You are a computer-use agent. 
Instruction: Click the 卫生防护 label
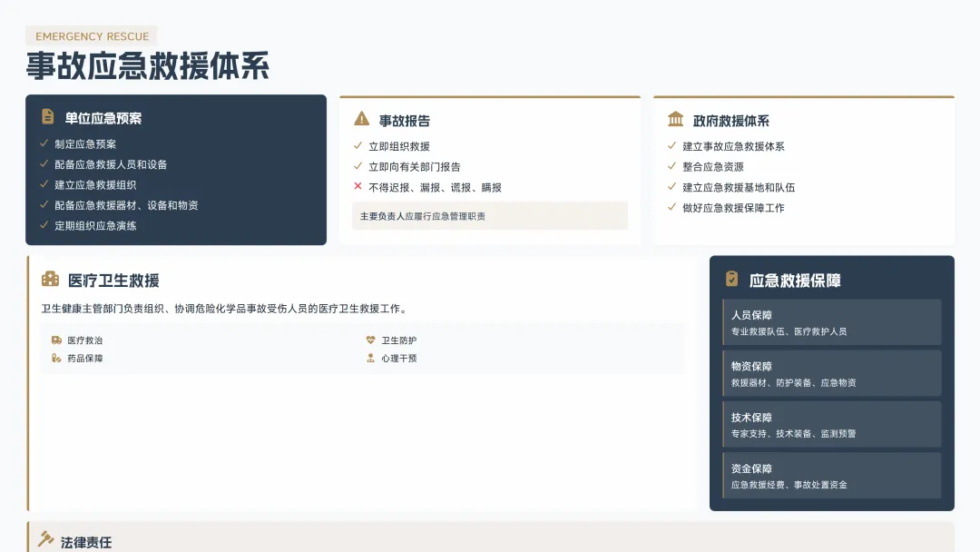tap(398, 340)
